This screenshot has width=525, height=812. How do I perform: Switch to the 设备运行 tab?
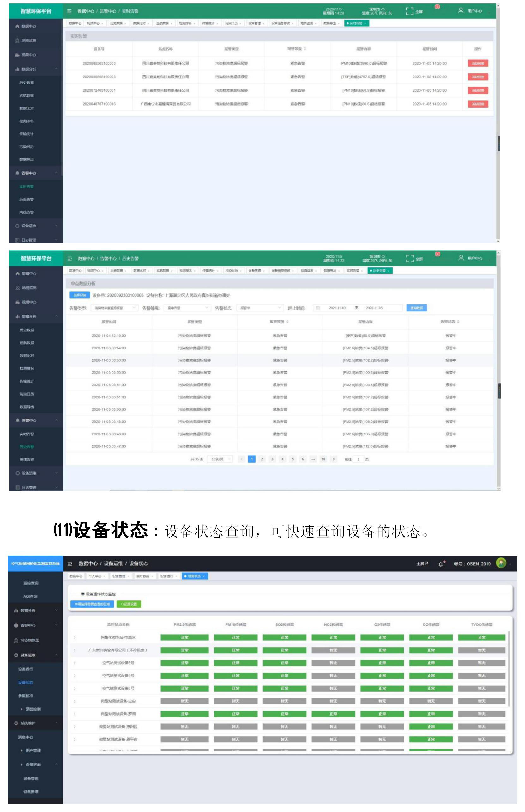pos(168,576)
